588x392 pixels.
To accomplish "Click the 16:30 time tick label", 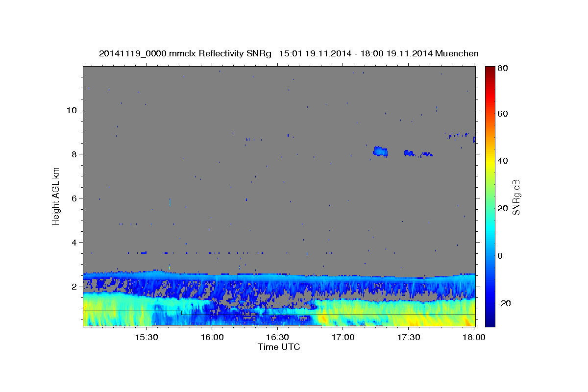I will (x=278, y=338).
